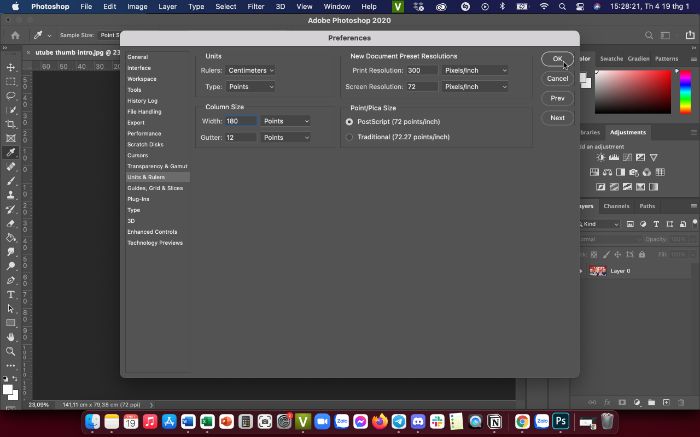Select PostScript (72 points/inch) radio button
The image size is (700, 437).
tap(349, 121)
